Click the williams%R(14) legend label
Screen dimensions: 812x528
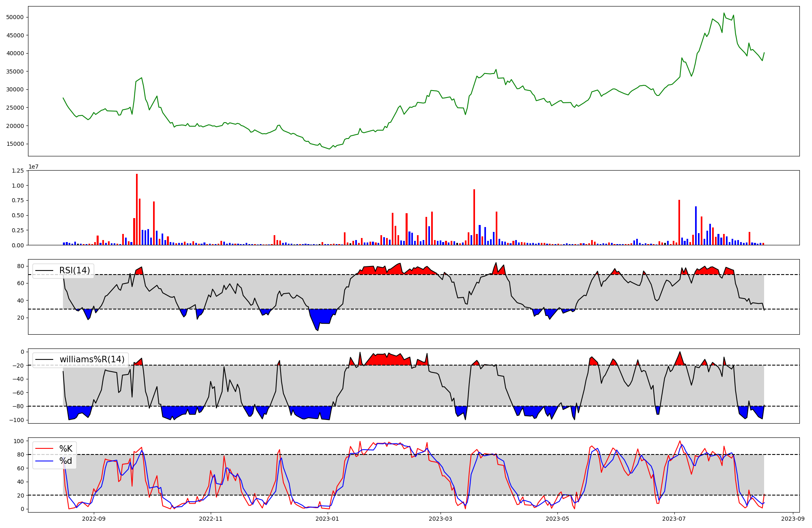(x=92, y=359)
